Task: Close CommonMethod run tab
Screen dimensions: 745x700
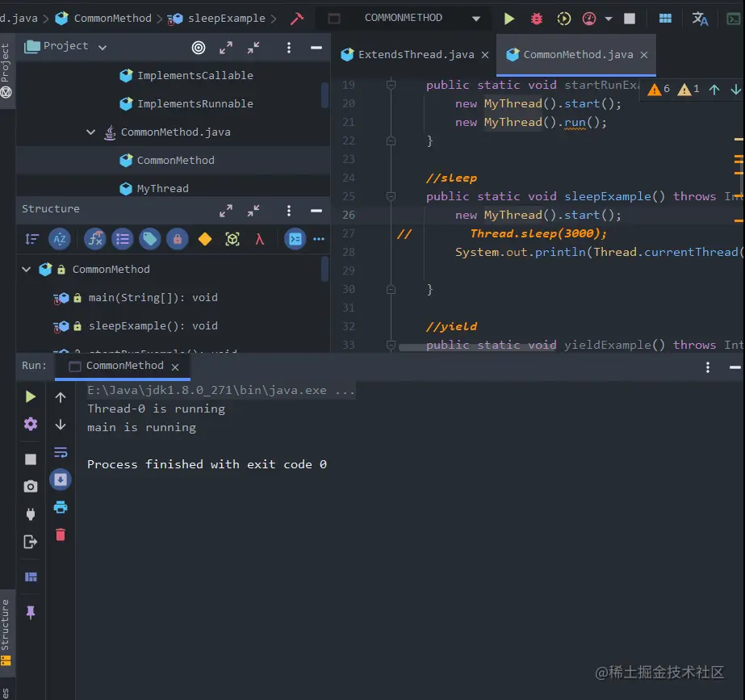Action: [175, 367]
